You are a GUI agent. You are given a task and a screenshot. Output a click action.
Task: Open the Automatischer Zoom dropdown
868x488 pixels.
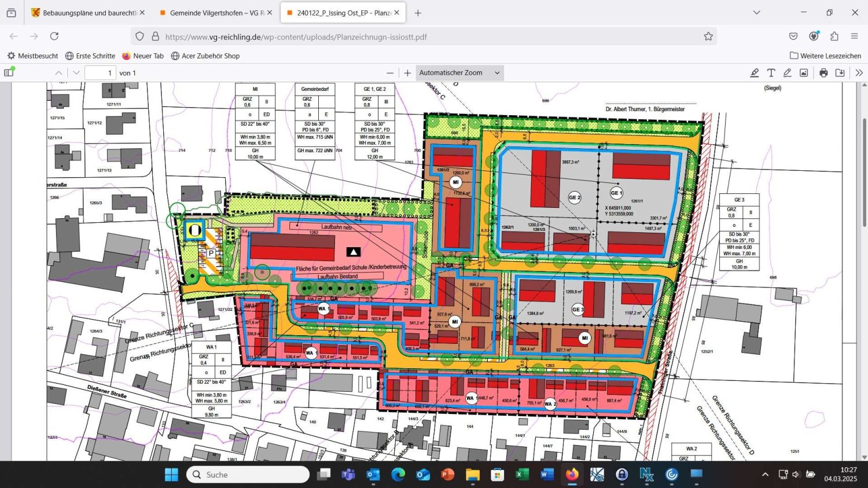459,73
